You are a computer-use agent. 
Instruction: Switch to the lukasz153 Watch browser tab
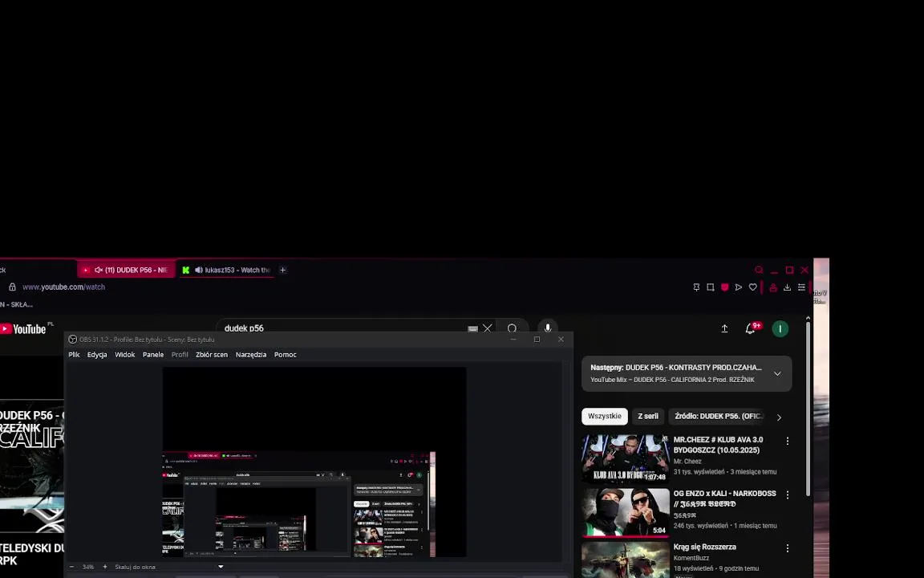(x=227, y=270)
